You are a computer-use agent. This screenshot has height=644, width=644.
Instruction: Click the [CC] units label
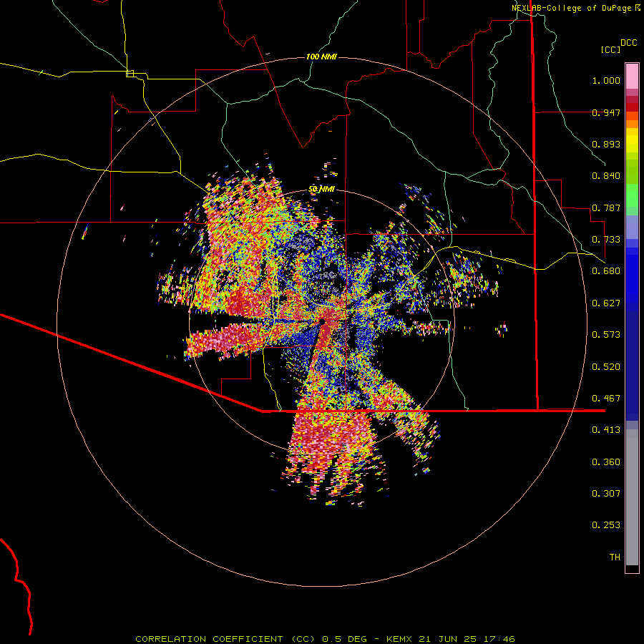(x=611, y=49)
